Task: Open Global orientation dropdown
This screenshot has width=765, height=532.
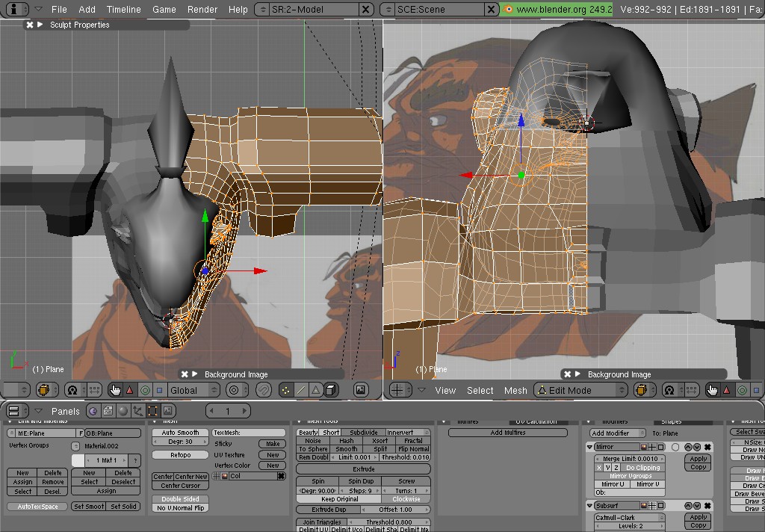Action: pos(193,390)
